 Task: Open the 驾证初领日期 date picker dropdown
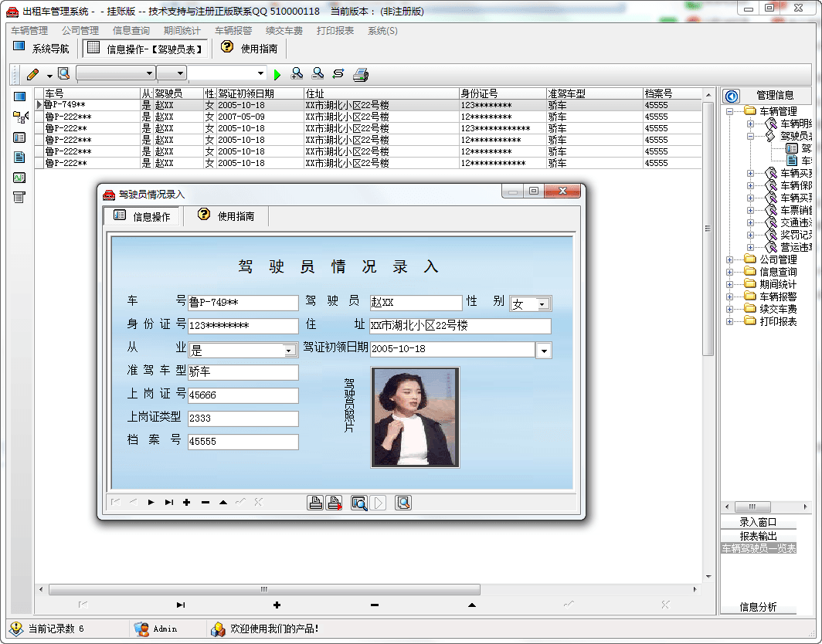544,351
